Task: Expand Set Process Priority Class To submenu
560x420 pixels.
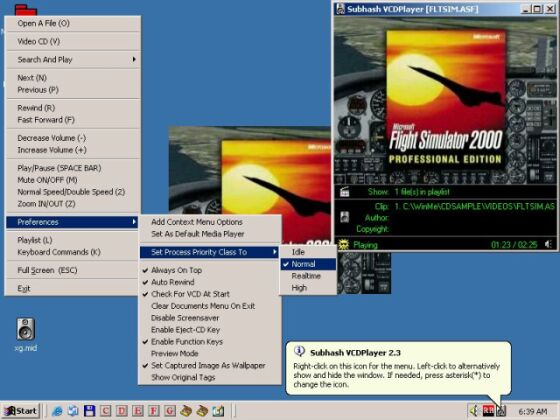Action: 210,252
